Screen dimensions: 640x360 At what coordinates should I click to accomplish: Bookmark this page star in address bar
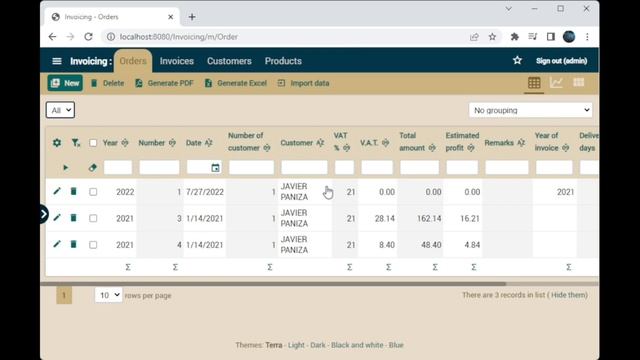[492, 37]
